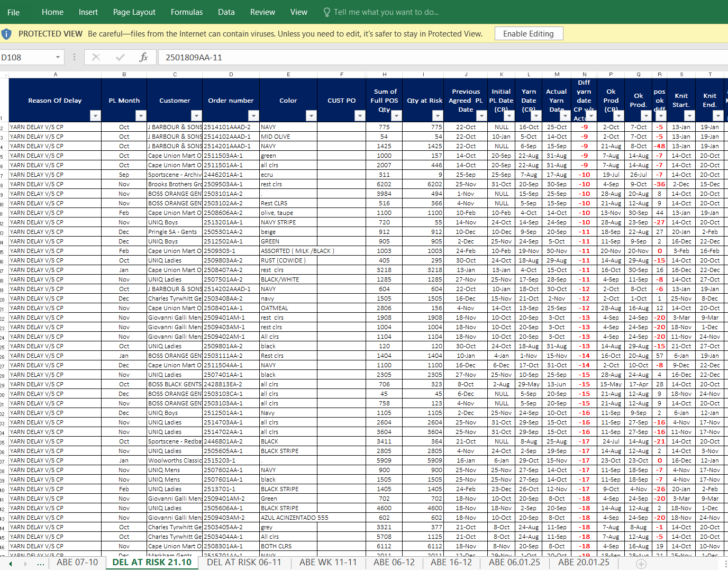728x570 pixels.
Task: Click the sheet tab scroll left arrow
Action: click(x=11, y=564)
